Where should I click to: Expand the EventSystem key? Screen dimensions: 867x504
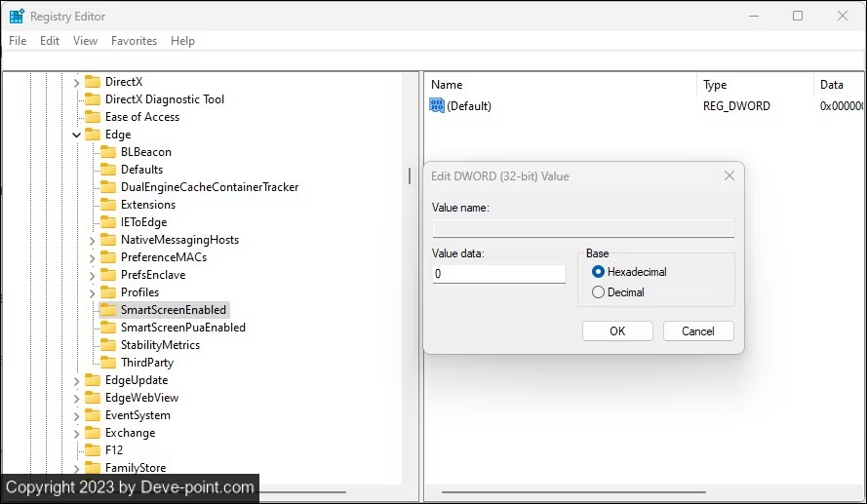pyautogui.click(x=76, y=416)
